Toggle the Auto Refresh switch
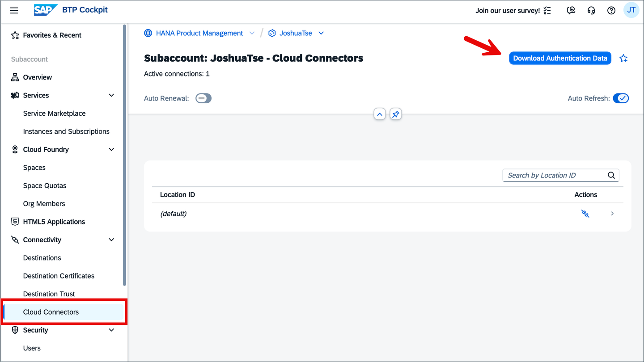644x362 pixels. 621,98
